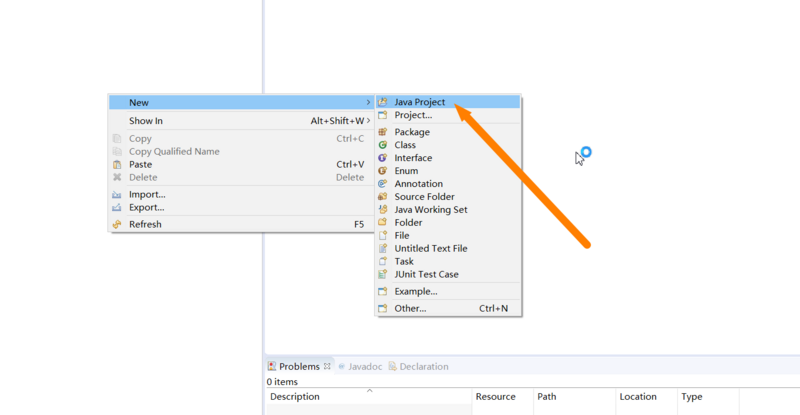Select Interface from the submenu
This screenshot has width=800, height=415.
pyautogui.click(x=448, y=158)
